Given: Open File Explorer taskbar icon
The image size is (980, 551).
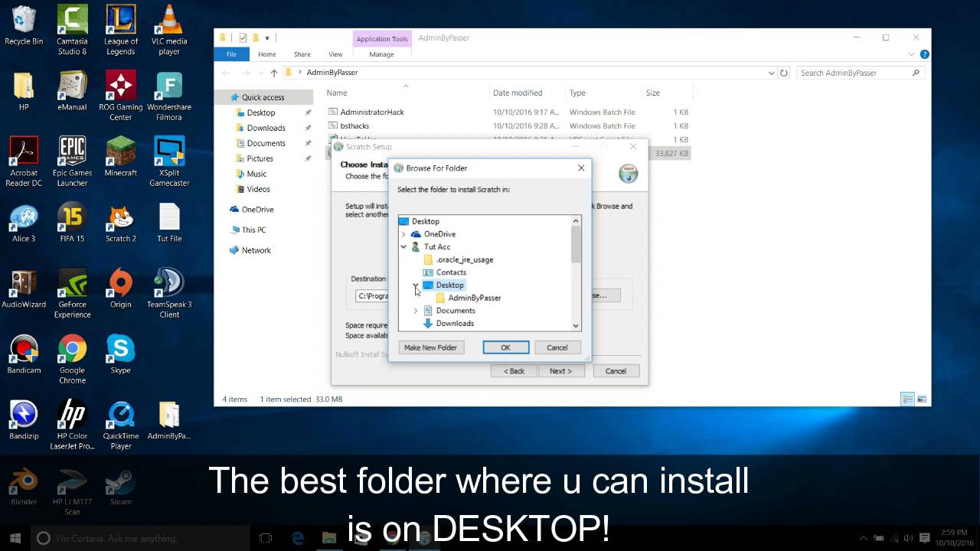Looking at the screenshot, I should (x=329, y=538).
